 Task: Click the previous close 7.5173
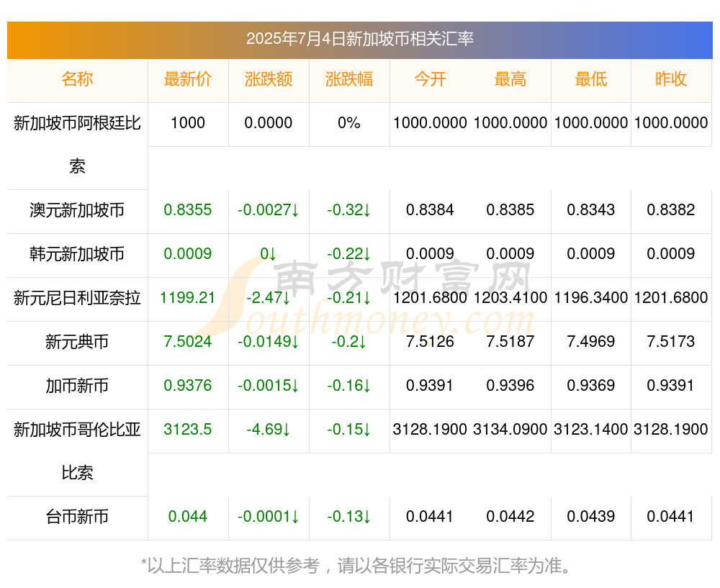(x=671, y=342)
